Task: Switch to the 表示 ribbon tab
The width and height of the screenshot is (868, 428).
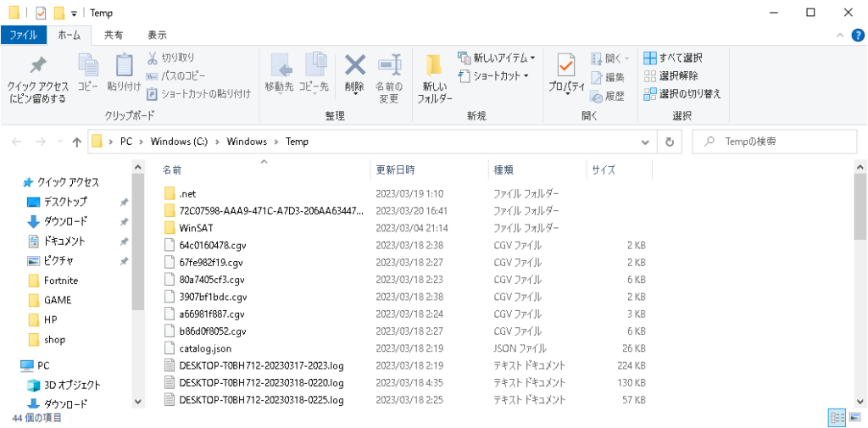Action: (157, 35)
